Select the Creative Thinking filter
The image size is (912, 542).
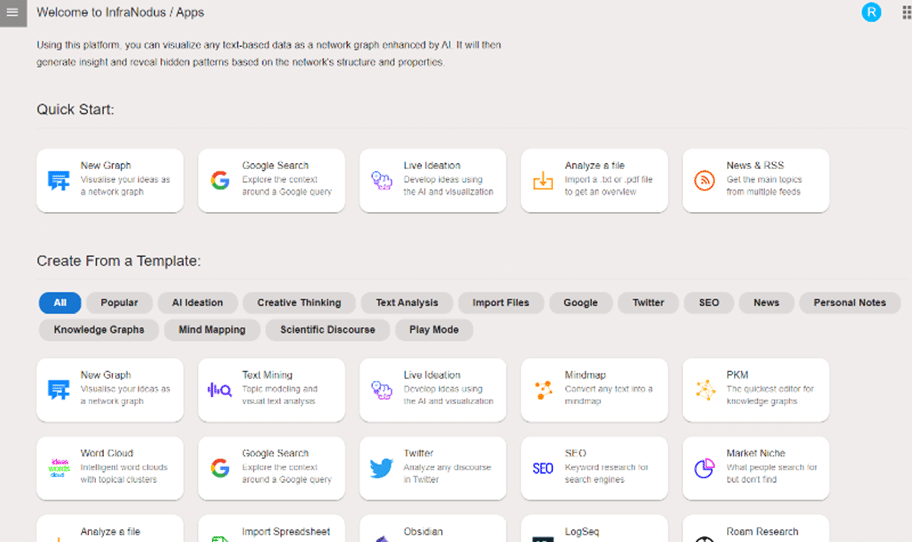point(299,303)
